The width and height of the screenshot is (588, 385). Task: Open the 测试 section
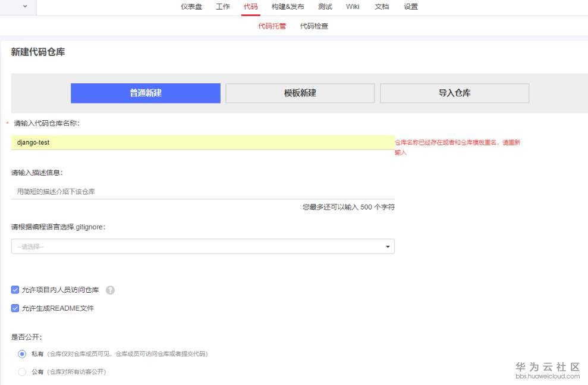coord(325,7)
